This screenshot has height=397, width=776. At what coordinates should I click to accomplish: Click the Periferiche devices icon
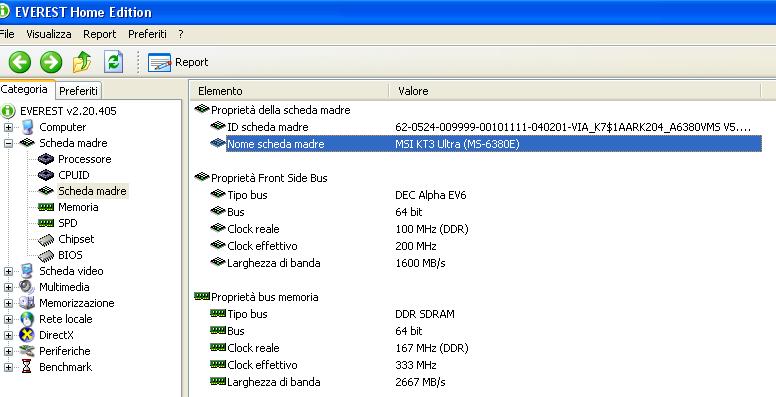click(27, 350)
